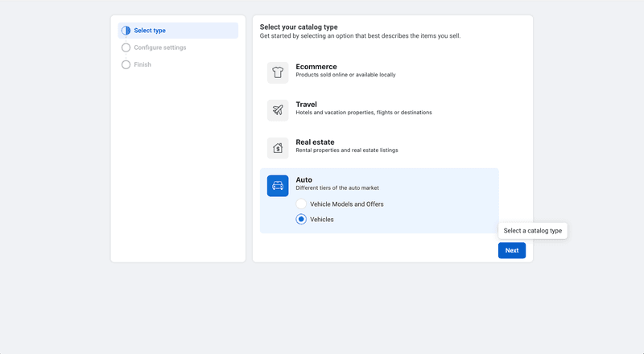
Task: Click 'Different tiers of the auto market' text
Action: click(337, 188)
